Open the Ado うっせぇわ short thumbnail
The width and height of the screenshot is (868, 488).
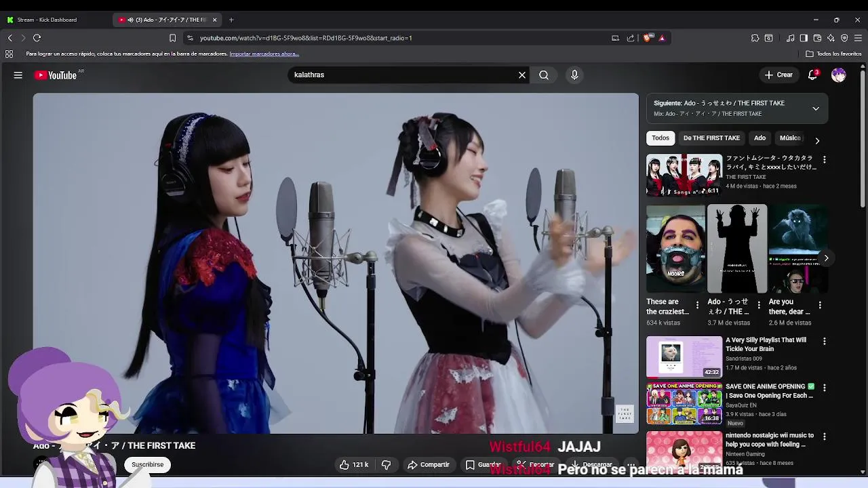click(x=737, y=249)
